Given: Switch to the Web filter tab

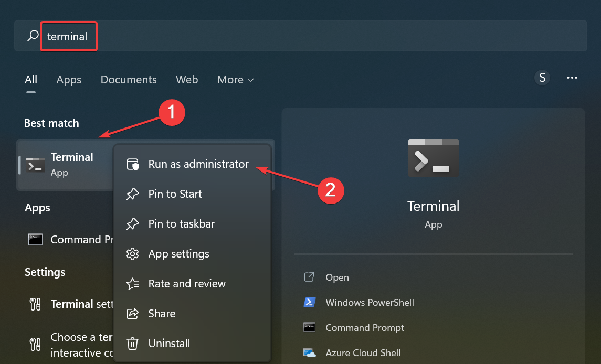Looking at the screenshot, I should pos(187,80).
